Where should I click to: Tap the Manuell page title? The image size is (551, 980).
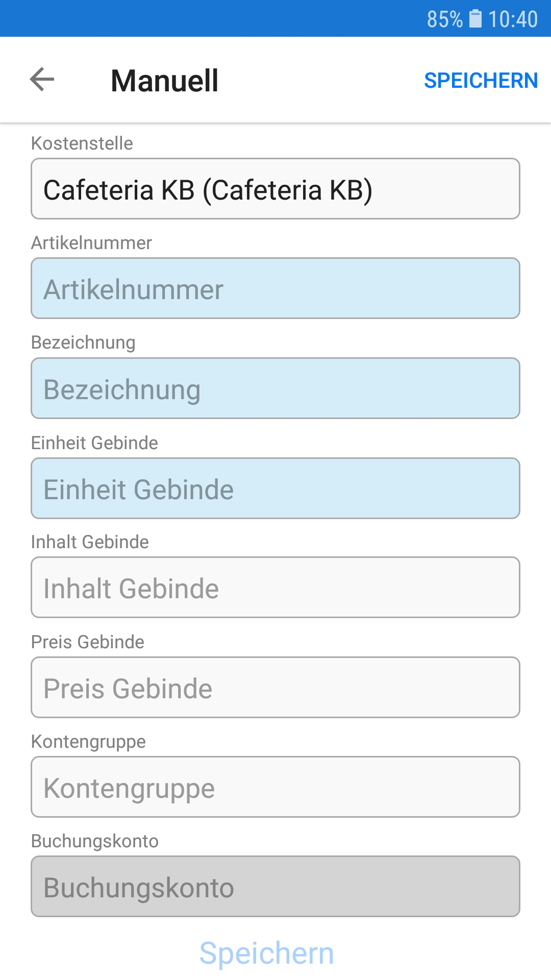coord(164,81)
